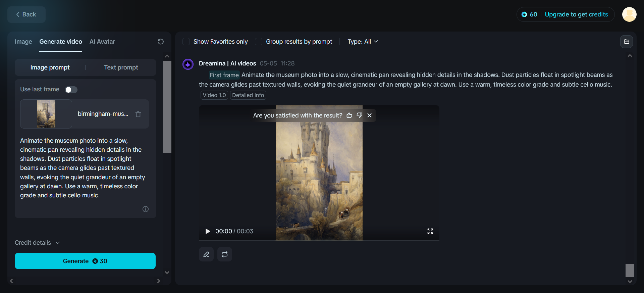Screen dimensions: 644x293
Task: Click Upgrade to get credits link
Action: point(576,14)
